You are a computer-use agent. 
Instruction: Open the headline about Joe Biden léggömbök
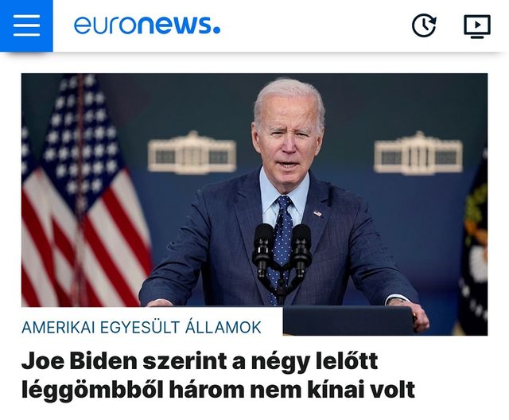pos(218,375)
